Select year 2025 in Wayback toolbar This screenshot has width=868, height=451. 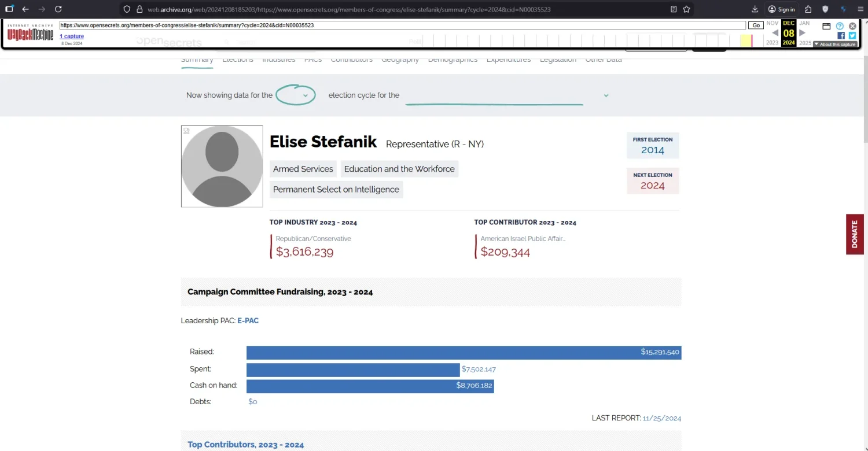click(x=805, y=43)
